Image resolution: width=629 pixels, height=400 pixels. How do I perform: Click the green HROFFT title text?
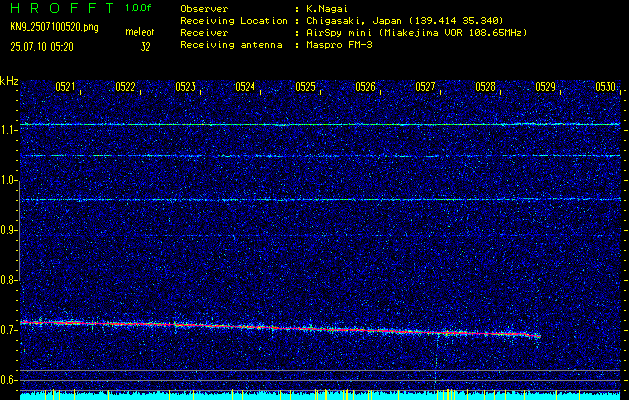[x=62, y=8]
